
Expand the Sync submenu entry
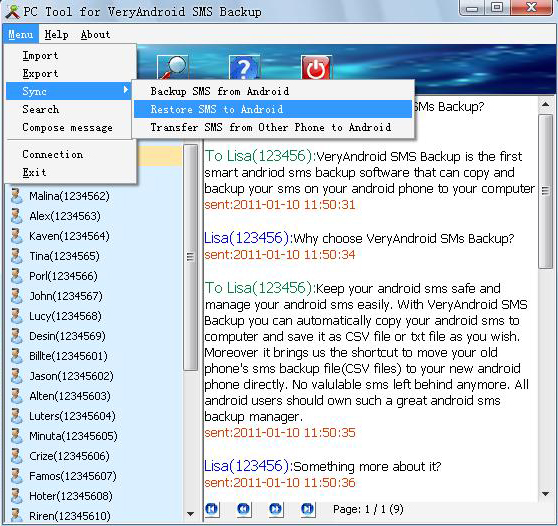point(69,91)
